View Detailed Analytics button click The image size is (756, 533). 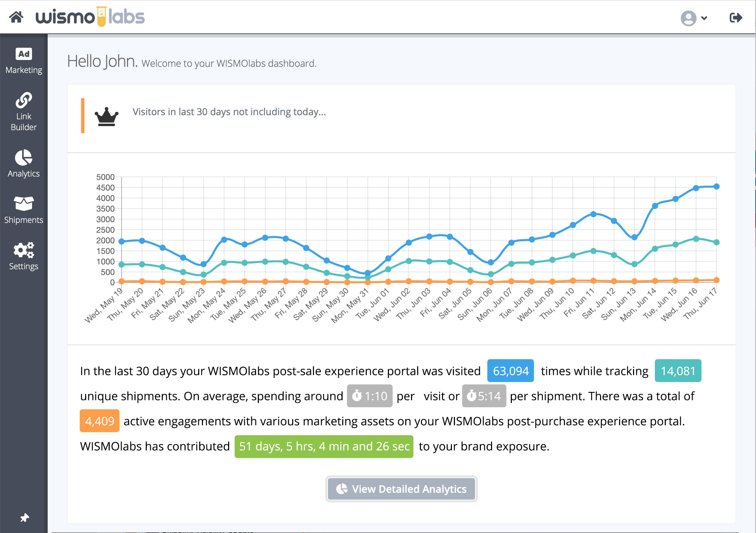coord(400,489)
